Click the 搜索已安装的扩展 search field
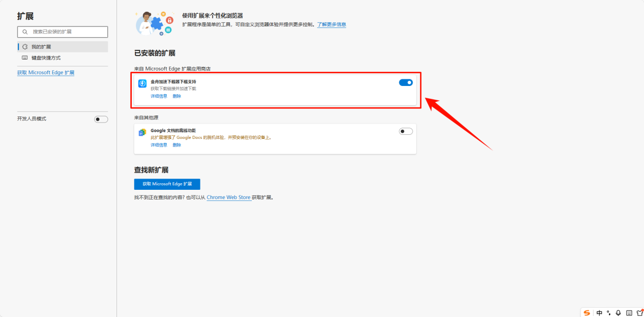This screenshot has width=644, height=317. 63,32
